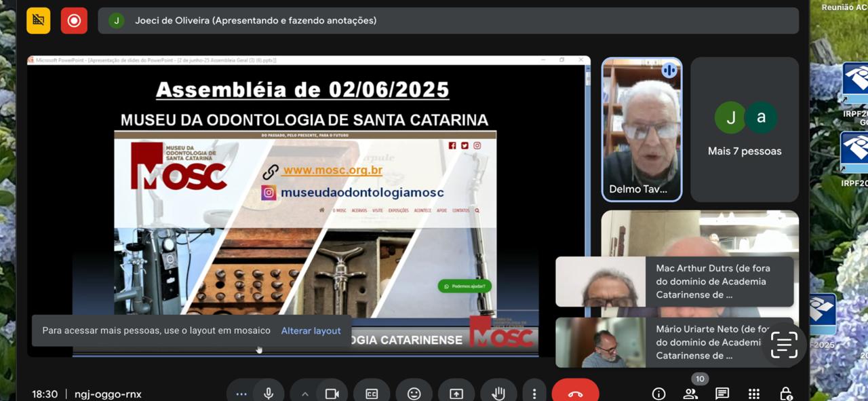Screen dimensions: 868x401
Task: Click the Instagram logo beside museudaodontologiamosc
Action: click(x=269, y=193)
